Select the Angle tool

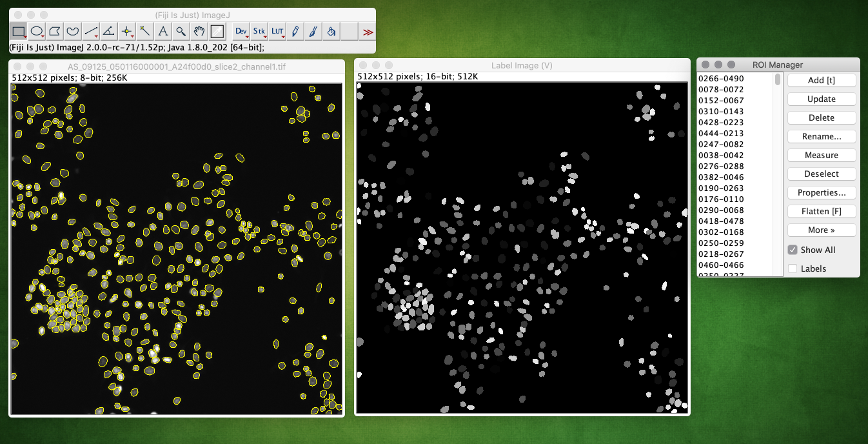tap(110, 30)
